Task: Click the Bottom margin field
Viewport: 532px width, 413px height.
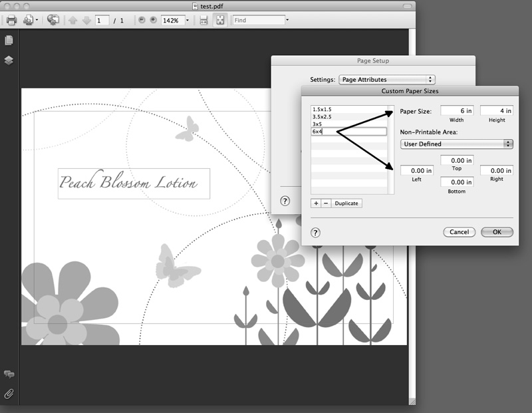Action: pos(457,182)
